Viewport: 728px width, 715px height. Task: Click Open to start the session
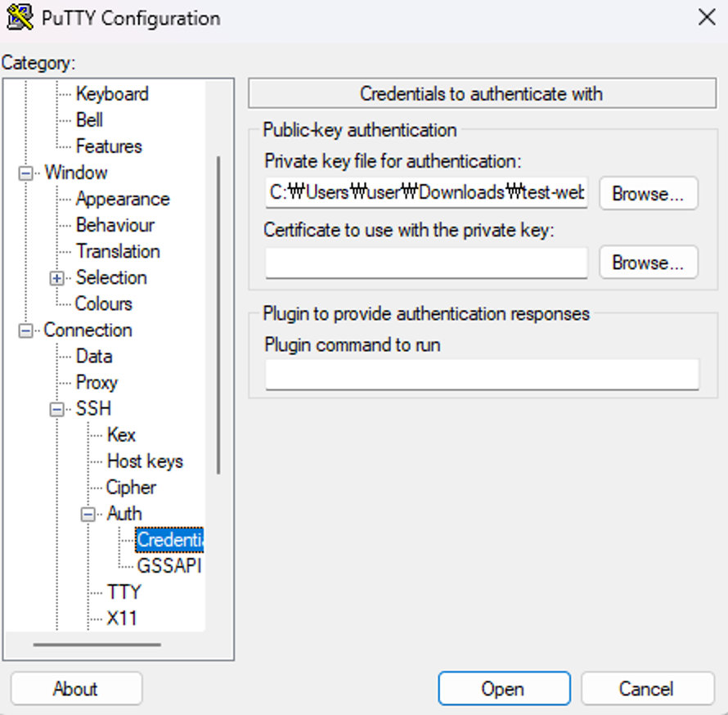pos(504,689)
